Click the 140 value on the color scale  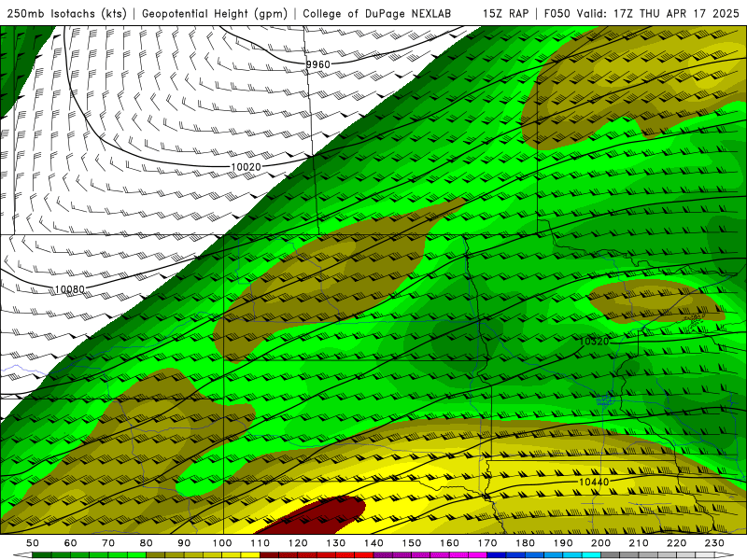(374, 543)
